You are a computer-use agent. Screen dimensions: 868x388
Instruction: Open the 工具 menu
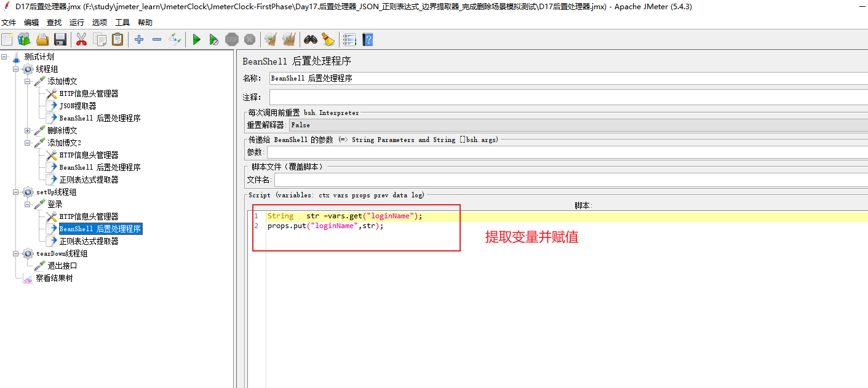[122, 23]
